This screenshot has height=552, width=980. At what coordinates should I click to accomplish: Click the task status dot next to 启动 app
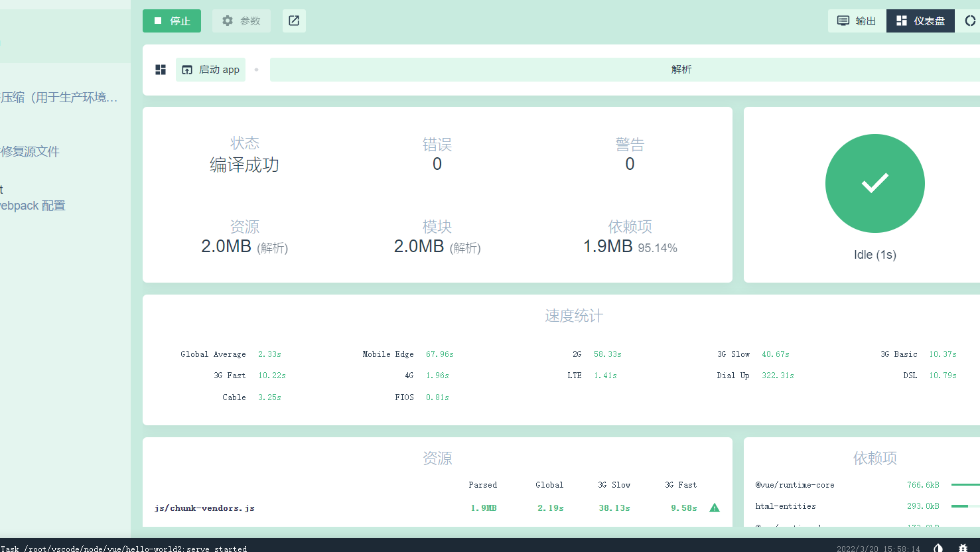256,69
